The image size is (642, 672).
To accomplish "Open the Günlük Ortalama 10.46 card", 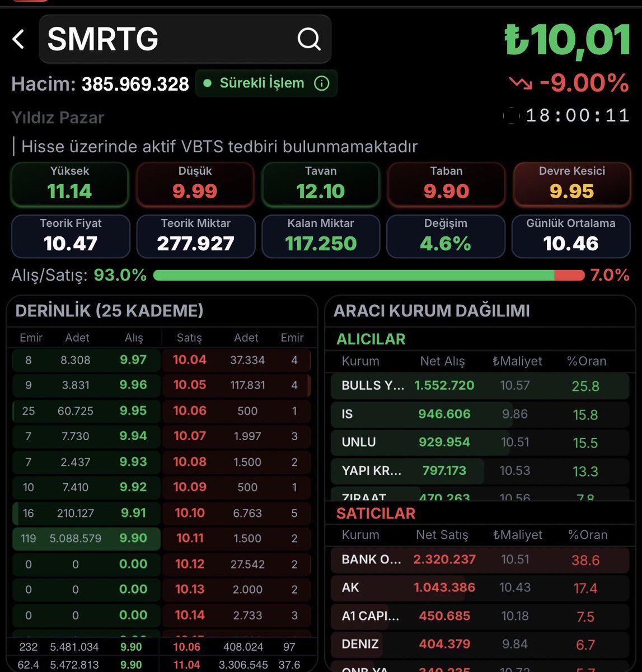I will click(x=571, y=236).
